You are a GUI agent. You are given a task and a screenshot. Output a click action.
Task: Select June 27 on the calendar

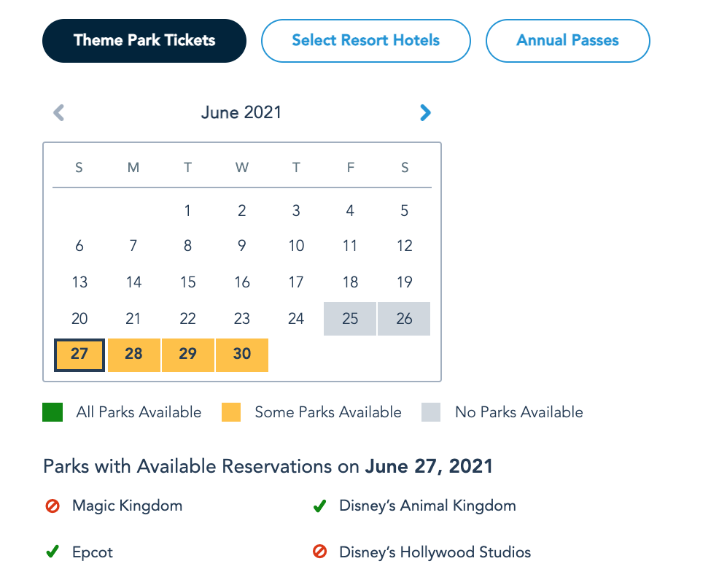click(x=79, y=355)
